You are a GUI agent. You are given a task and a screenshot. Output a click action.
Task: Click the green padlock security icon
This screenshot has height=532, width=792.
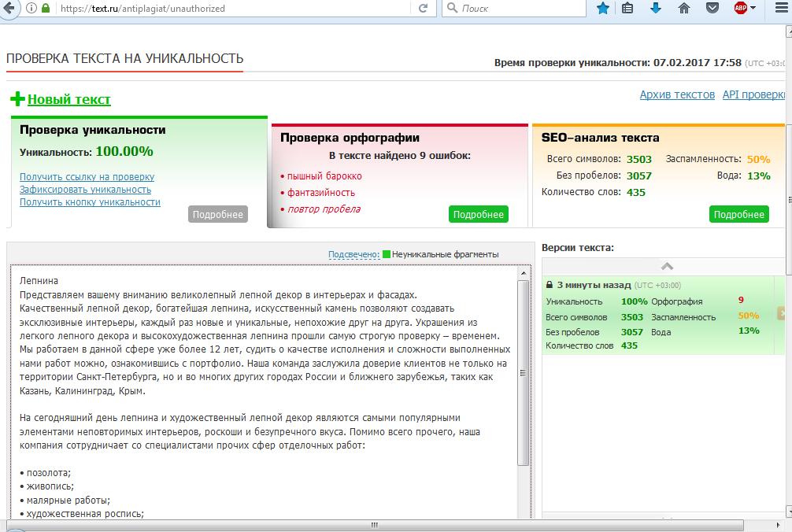click(x=46, y=8)
